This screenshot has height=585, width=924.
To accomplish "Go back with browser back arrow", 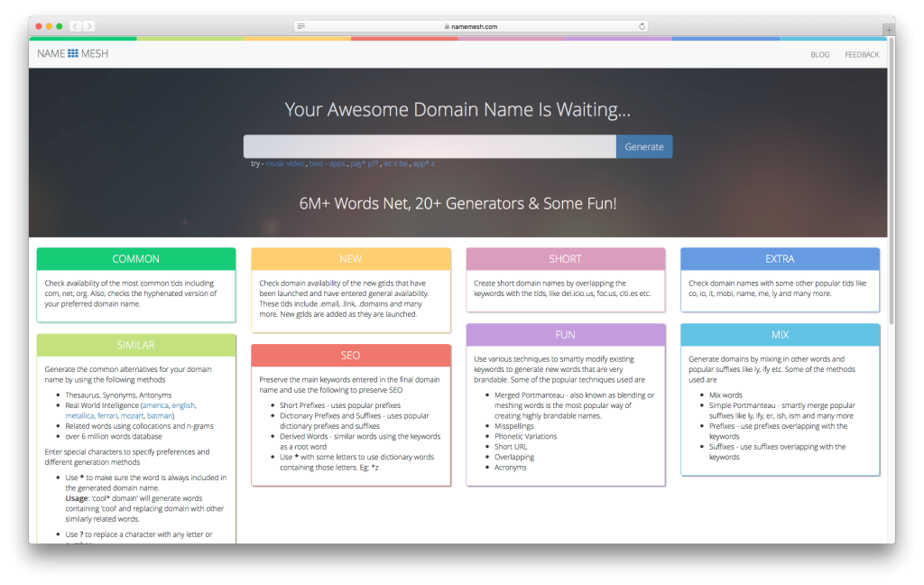I will [75, 26].
